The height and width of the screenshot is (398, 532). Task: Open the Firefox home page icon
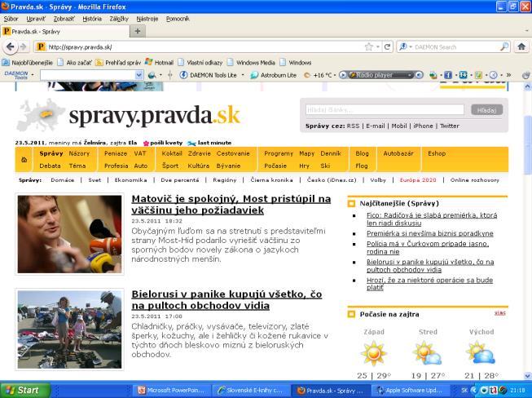521,46
